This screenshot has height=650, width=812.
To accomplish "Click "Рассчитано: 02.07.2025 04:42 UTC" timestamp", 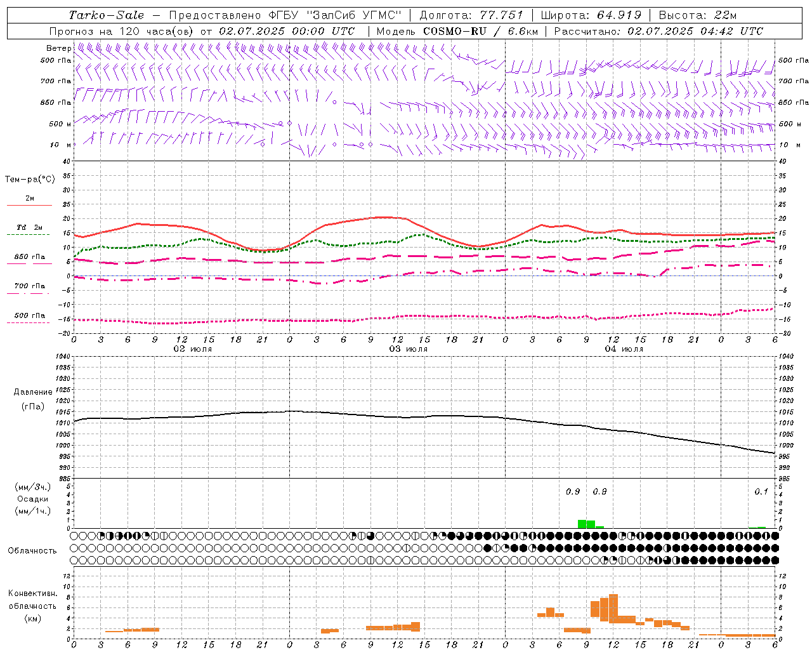I will pyautogui.click(x=658, y=31).
